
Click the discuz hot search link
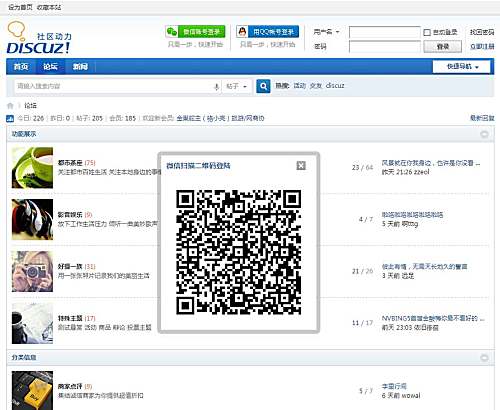(x=335, y=86)
